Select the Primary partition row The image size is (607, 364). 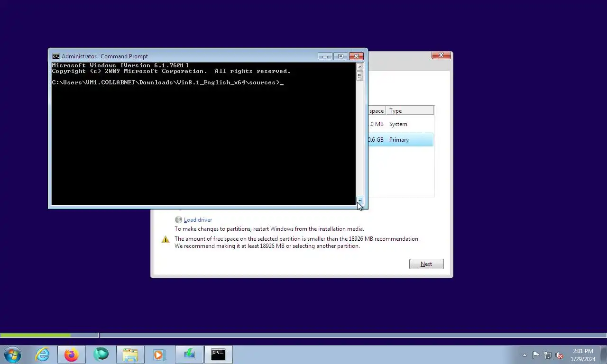[401, 140]
